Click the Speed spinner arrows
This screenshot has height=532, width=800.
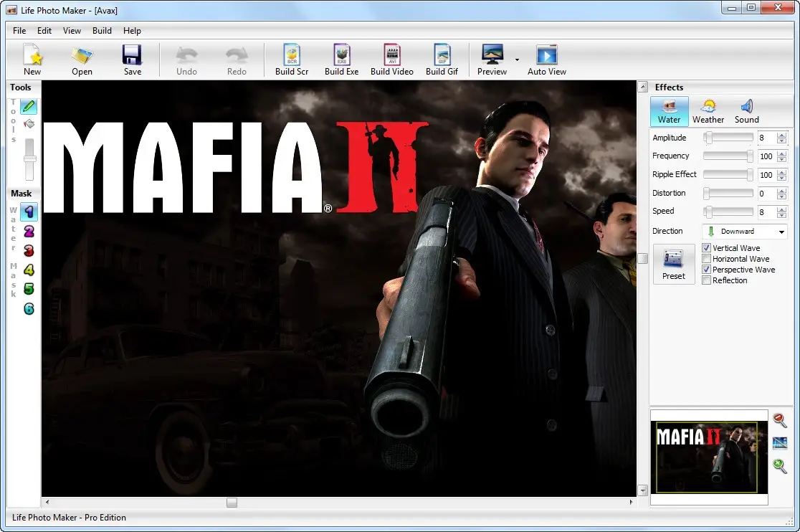781,212
